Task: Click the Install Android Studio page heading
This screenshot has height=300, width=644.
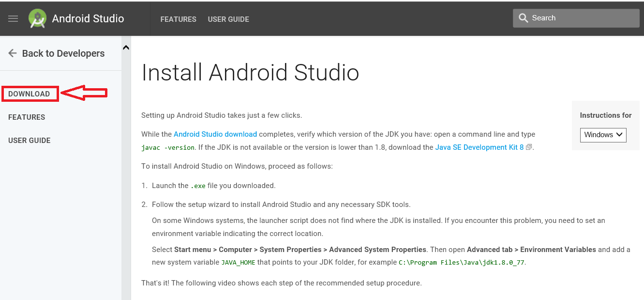Action: pos(250,73)
